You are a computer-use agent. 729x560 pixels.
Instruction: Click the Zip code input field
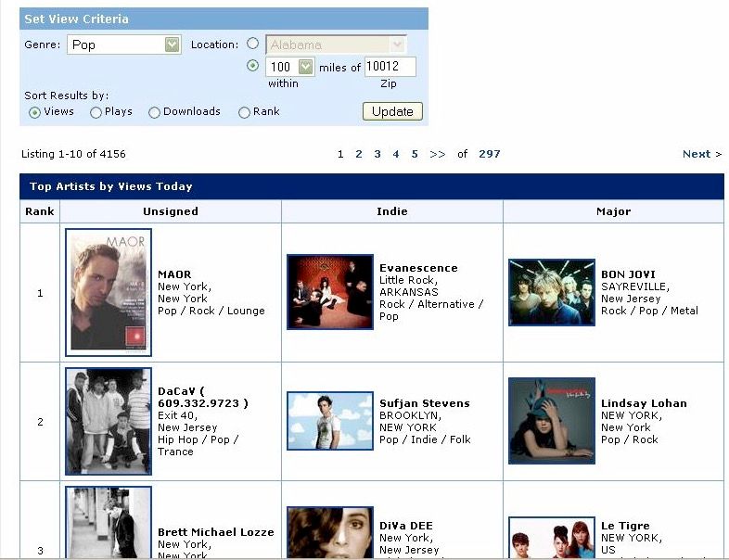(x=390, y=67)
